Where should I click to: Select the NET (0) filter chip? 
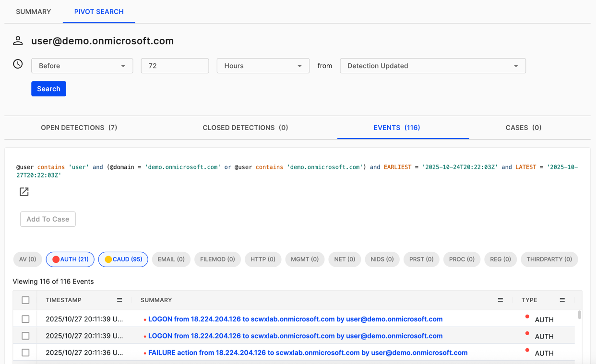click(x=345, y=259)
